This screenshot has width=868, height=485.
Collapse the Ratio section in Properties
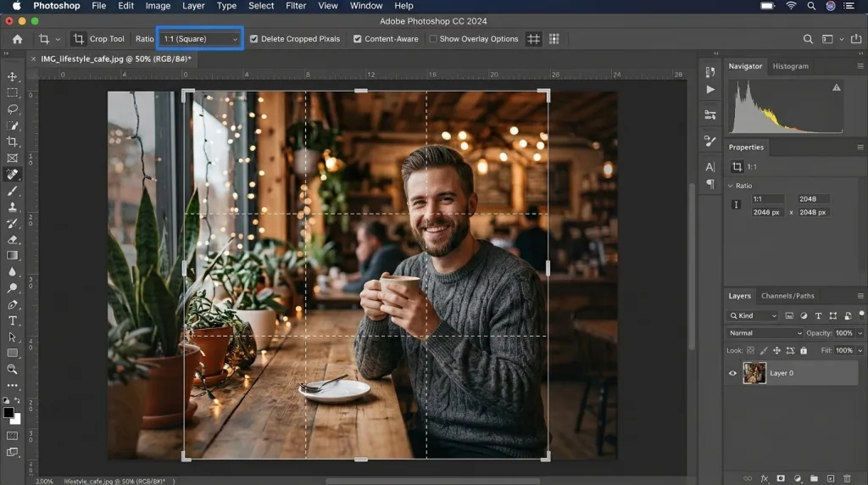731,186
